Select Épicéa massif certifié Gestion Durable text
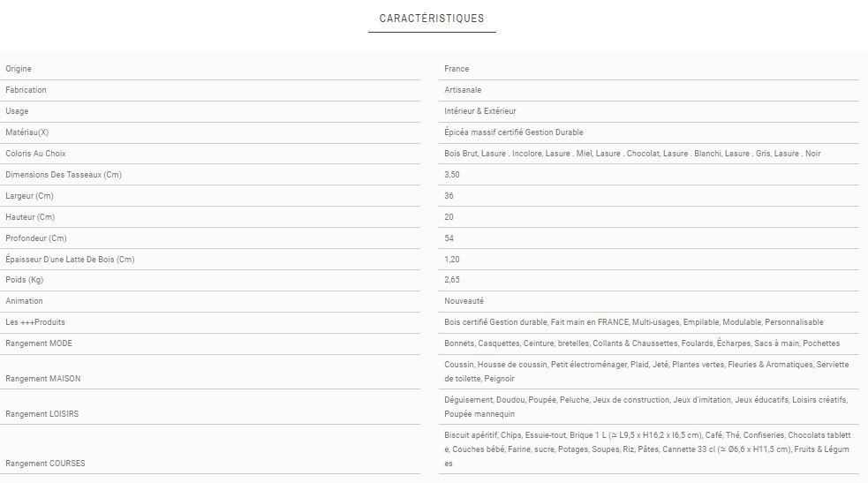The image size is (868, 483). [x=514, y=132]
